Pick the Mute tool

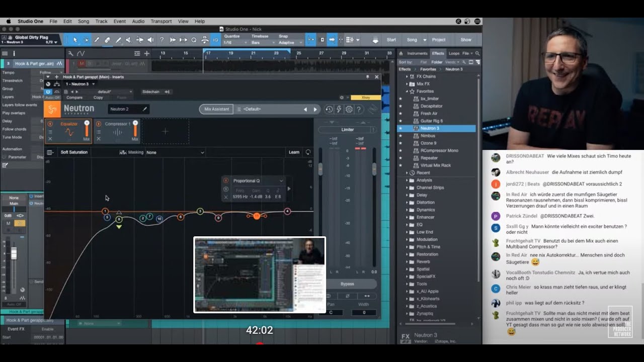pos(129,40)
